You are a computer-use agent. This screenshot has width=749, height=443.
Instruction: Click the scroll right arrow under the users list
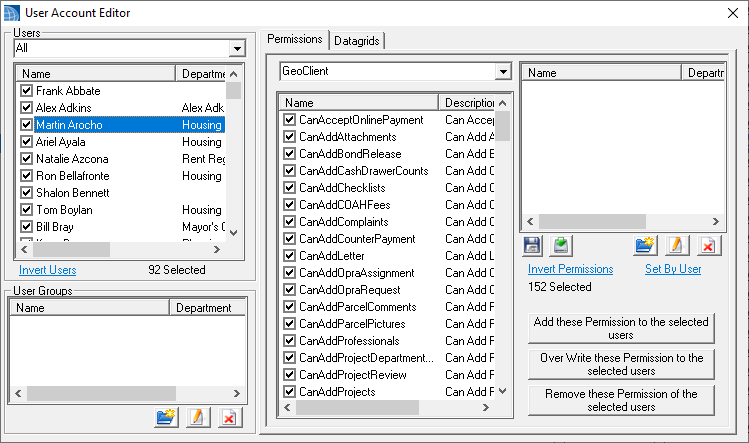pyautogui.click(x=217, y=249)
